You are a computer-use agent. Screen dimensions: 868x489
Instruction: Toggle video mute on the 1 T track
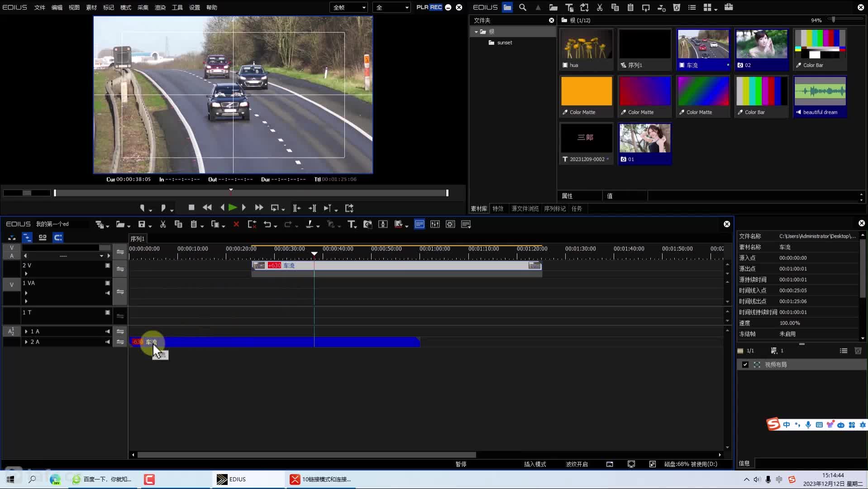108,312
